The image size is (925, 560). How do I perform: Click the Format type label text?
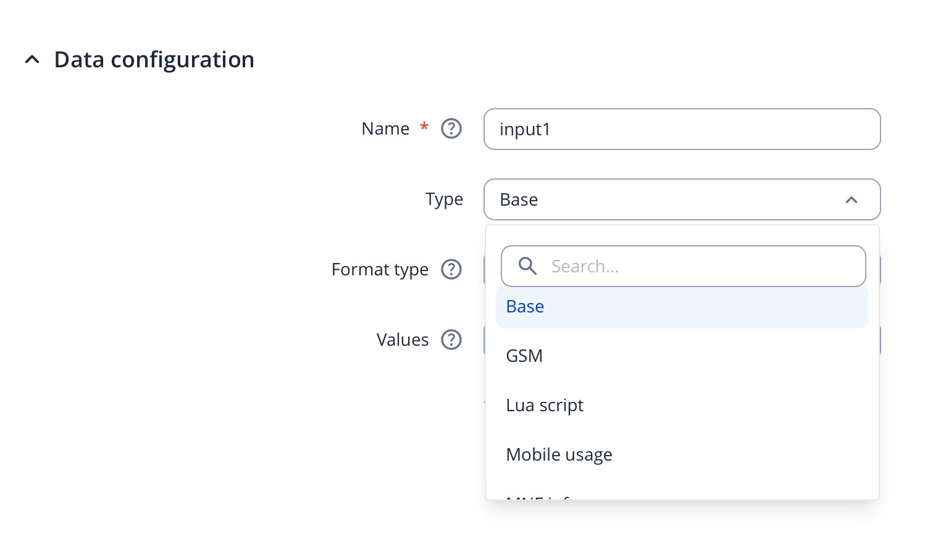[x=380, y=269]
